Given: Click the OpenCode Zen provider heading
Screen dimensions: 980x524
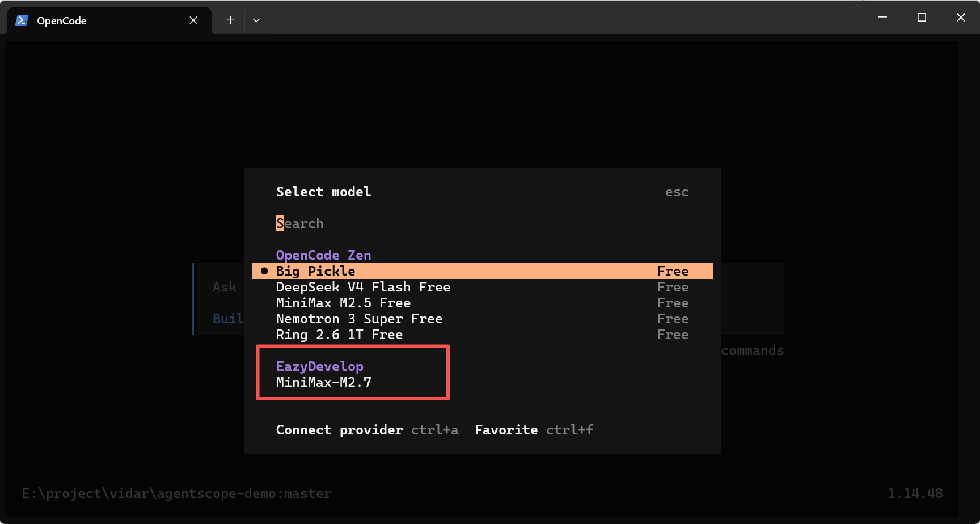Looking at the screenshot, I should pos(324,255).
